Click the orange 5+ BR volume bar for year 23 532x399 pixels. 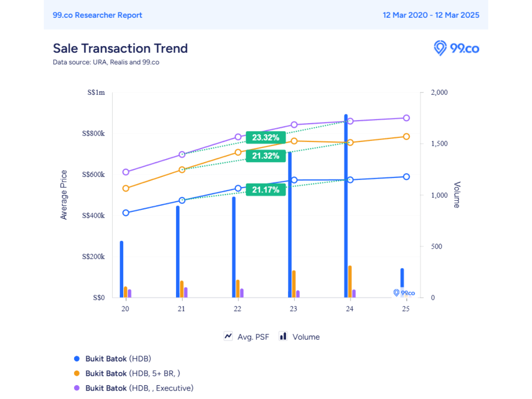click(294, 284)
